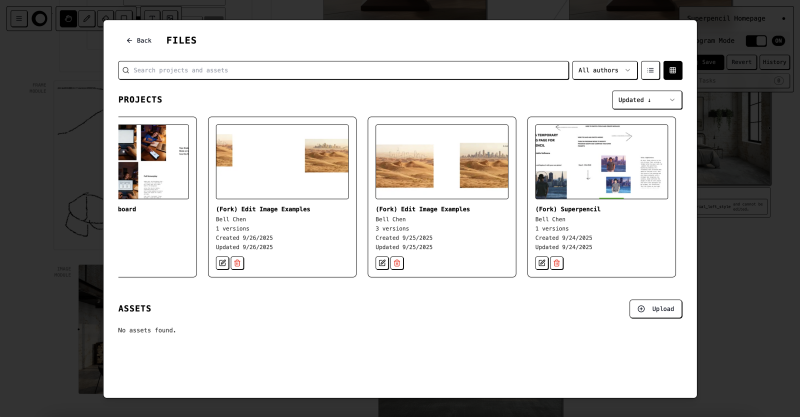Expand the Updated sort dropdown
This screenshot has height=417, width=800.
[646, 100]
